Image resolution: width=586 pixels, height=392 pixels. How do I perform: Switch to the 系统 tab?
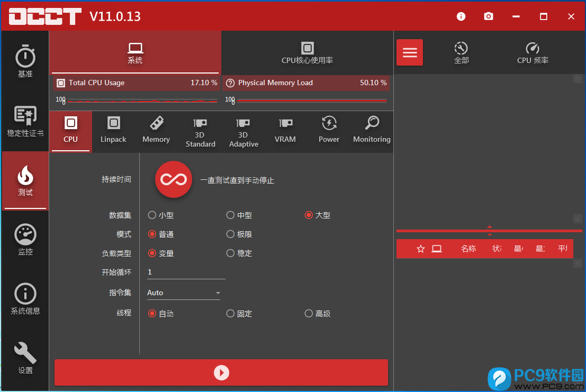point(135,52)
